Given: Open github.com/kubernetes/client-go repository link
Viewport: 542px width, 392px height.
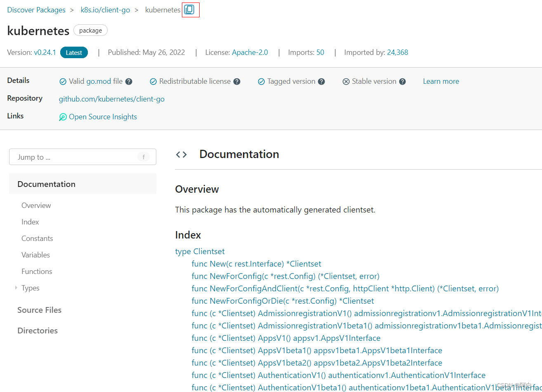Looking at the screenshot, I should (x=112, y=99).
